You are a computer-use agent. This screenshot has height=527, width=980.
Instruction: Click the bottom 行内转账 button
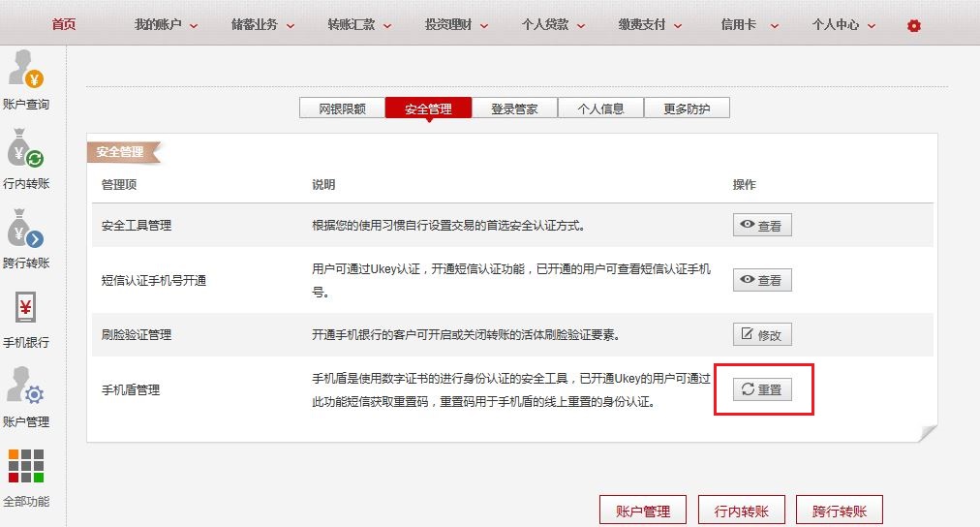[x=741, y=511]
